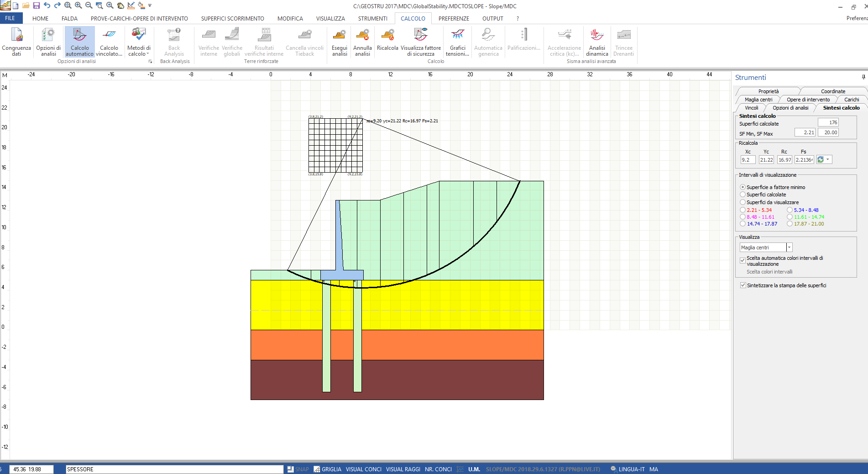Open Metodi di calcolo dropdown
The height and width of the screenshot is (474, 868).
click(x=139, y=42)
